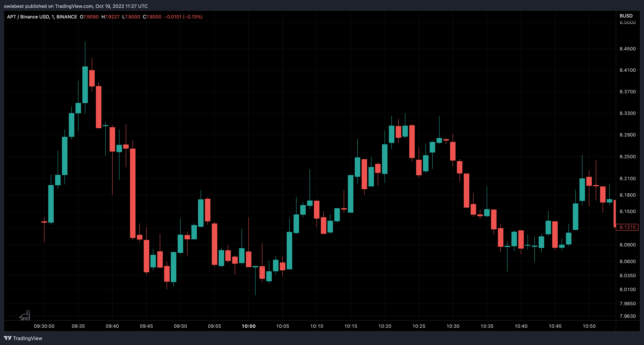644x345 pixels.
Task: Click the 10:25 time axis label
Action: click(x=419, y=326)
